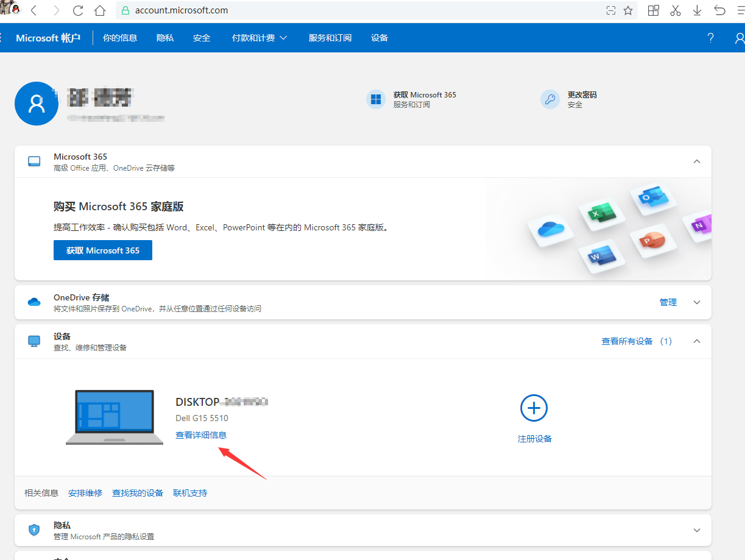The image size is (745, 560).
Task: Open the 安排维修 link
Action: click(85, 493)
